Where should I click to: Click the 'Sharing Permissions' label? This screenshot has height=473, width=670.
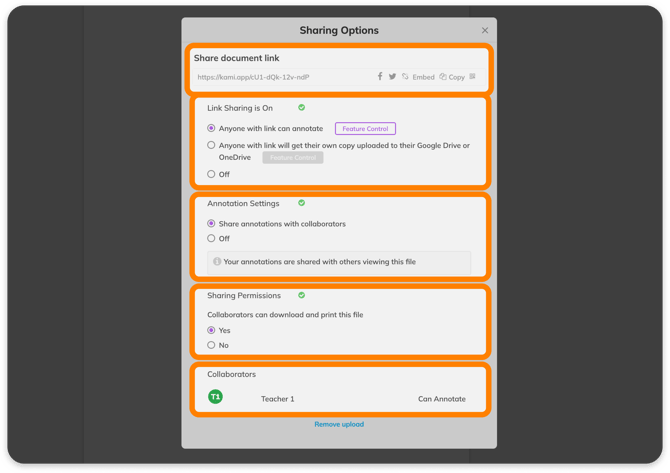[x=244, y=296]
